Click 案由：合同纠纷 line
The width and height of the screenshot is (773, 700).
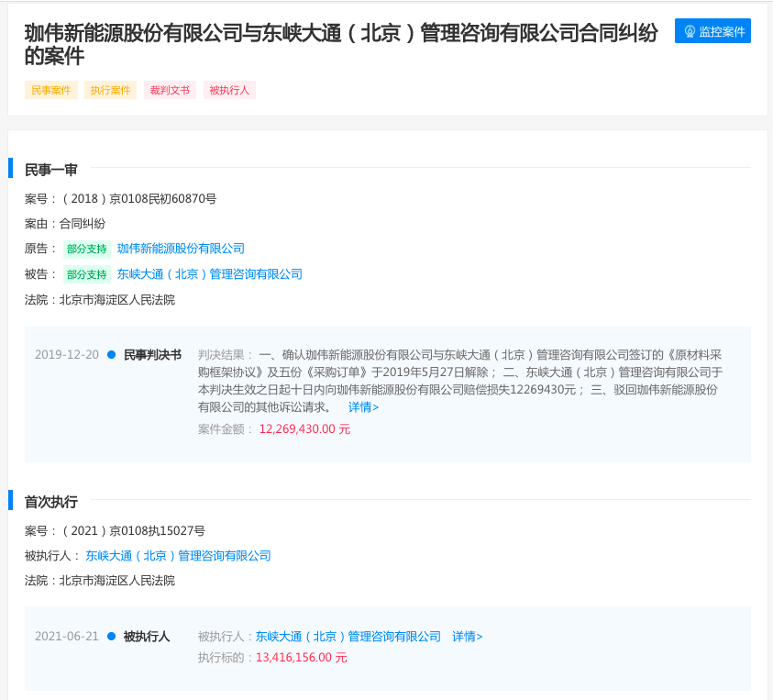(65, 224)
